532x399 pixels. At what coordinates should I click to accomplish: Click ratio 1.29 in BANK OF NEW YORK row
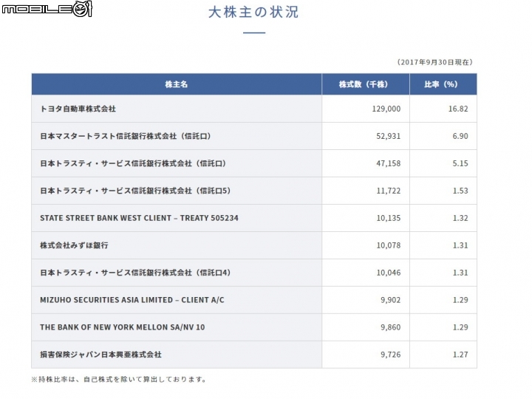[460, 327]
